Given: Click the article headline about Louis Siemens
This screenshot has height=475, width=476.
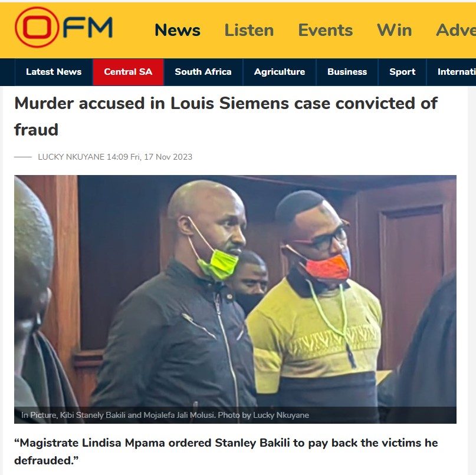Looking at the screenshot, I should point(226,116).
